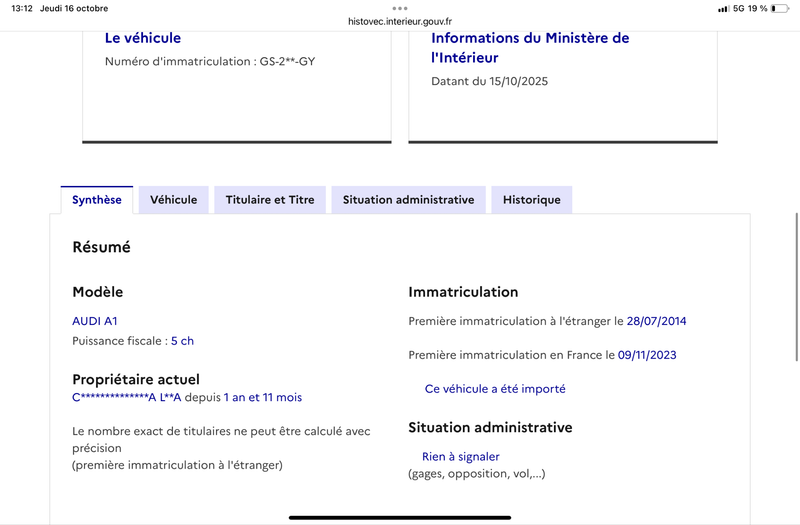Click the 5 ch fiscal power value
This screenshot has height=525, width=800.
coord(182,341)
